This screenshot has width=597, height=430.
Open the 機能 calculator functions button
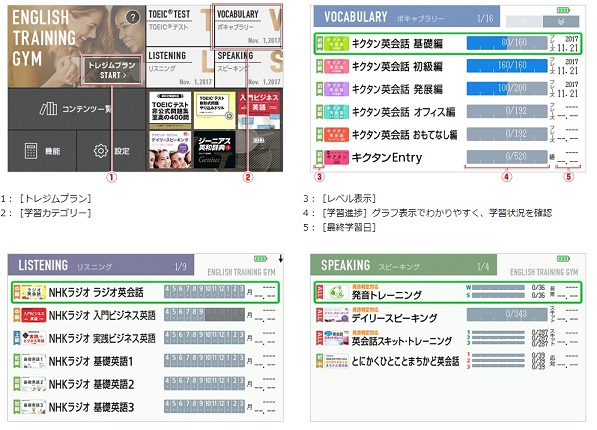click(x=42, y=151)
